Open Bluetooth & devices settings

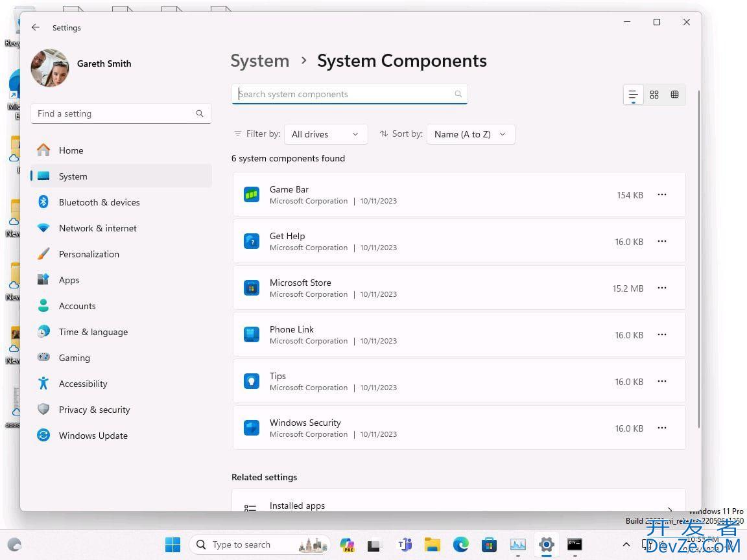pyautogui.click(x=121, y=202)
